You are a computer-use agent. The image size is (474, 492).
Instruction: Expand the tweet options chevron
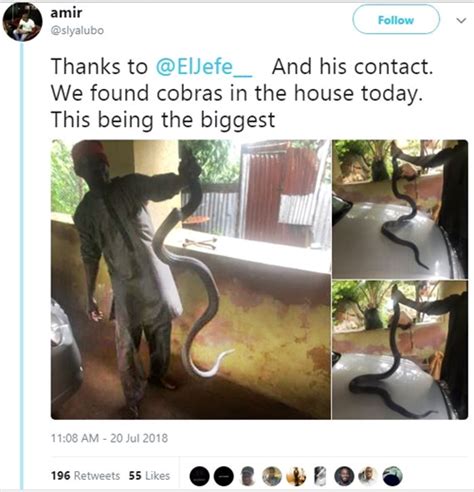click(461, 21)
